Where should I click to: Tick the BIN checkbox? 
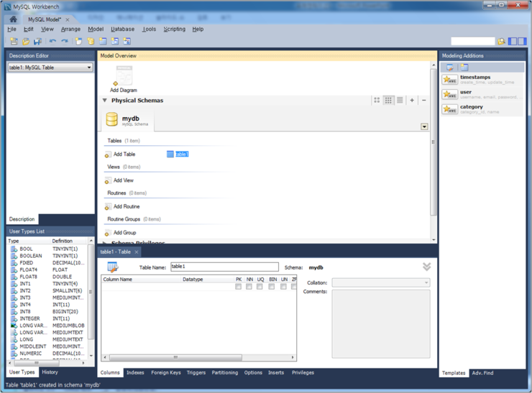[x=272, y=287]
